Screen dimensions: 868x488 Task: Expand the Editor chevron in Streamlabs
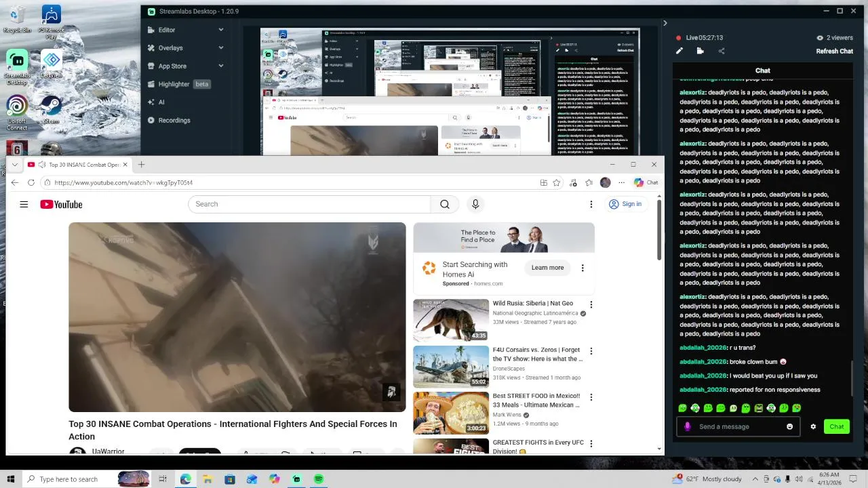click(x=220, y=30)
